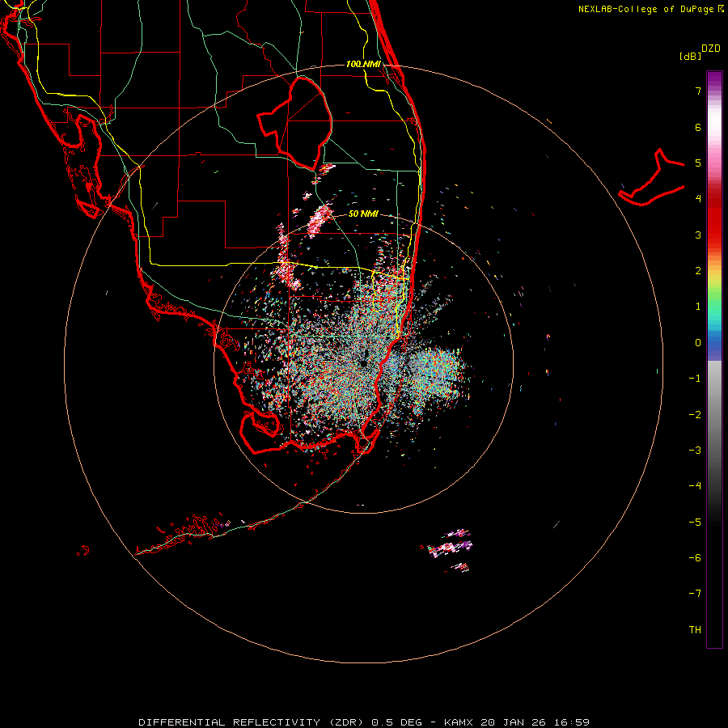Click the KAMX radar site center dot
The image size is (728, 728).
(x=362, y=363)
